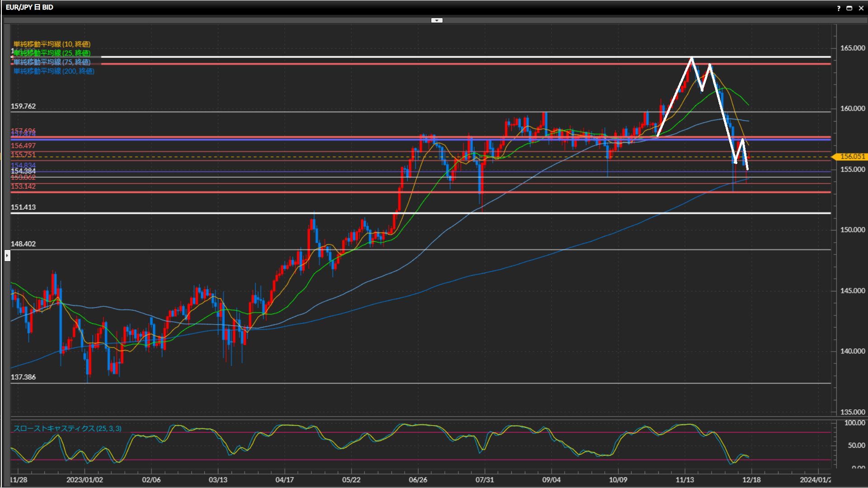Select the 25-period moving average label
This screenshot has width=868, height=488.
(52, 53)
